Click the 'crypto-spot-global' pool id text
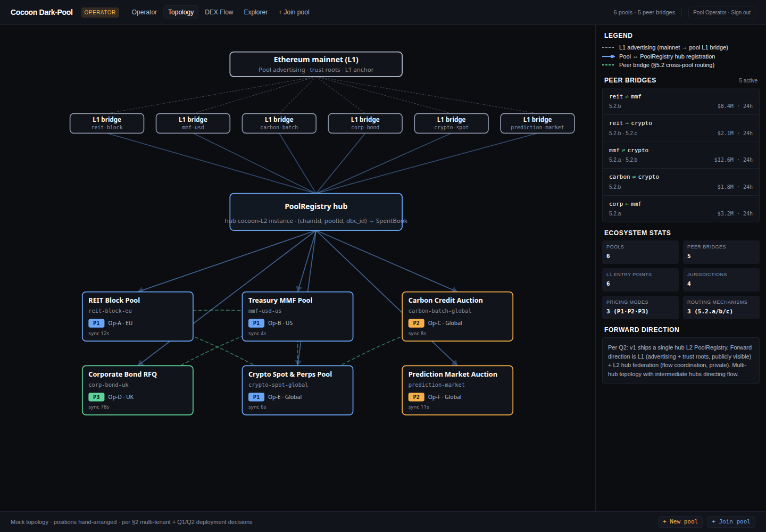Image resolution: width=766 pixels, height=532 pixels. click(x=278, y=385)
